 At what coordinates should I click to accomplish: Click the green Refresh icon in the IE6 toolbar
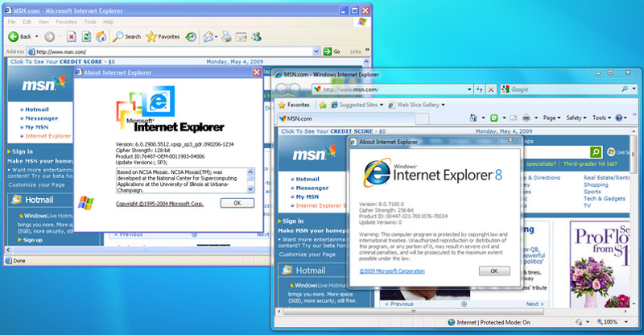pos(86,36)
